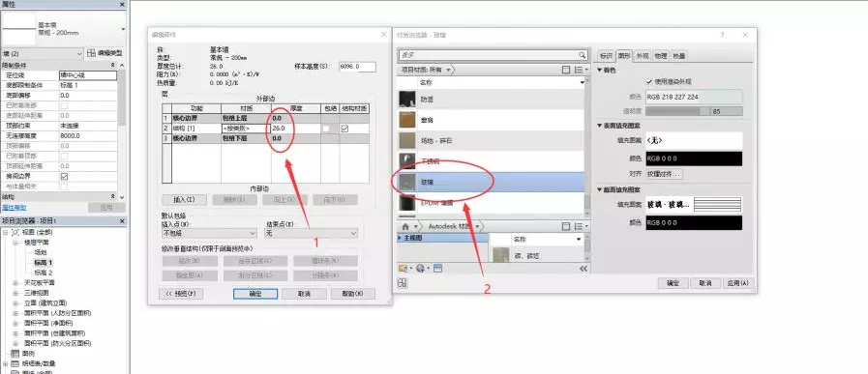Image resolution: width=868 pixels, height=374 pixels.
Task: Click the create-material globe icon
Action: pos(420,269)
